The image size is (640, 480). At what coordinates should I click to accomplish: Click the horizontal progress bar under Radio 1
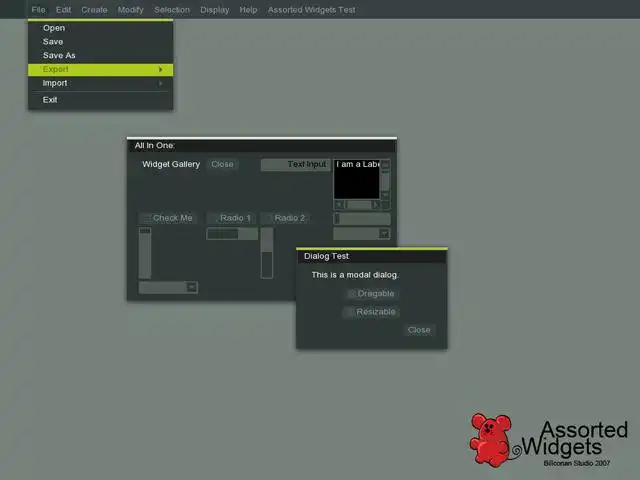tap(232, 234)
